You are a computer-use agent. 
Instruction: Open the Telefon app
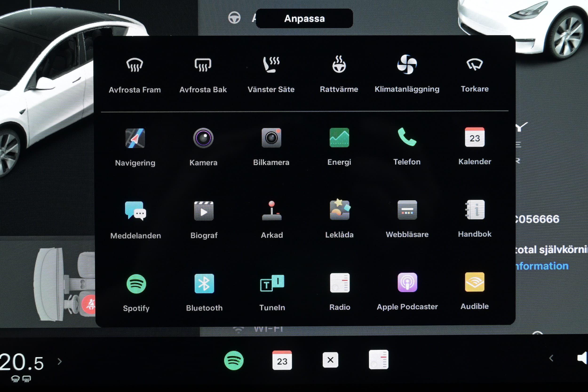pos(407,147)
